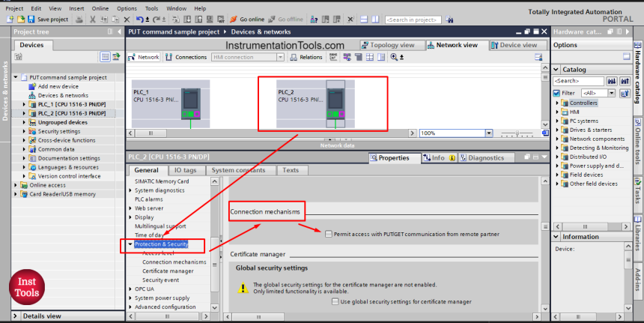Click the Hardware catalog options panel icon

(x=626, y=57)
